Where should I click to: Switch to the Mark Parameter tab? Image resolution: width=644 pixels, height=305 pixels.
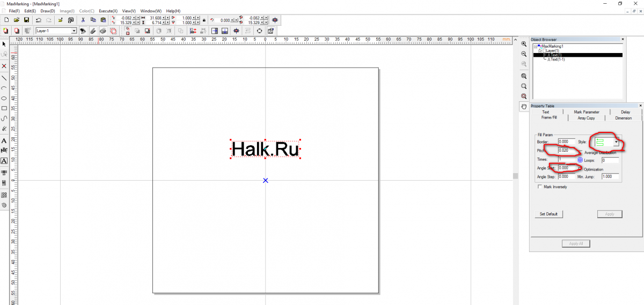coord(586,112)
